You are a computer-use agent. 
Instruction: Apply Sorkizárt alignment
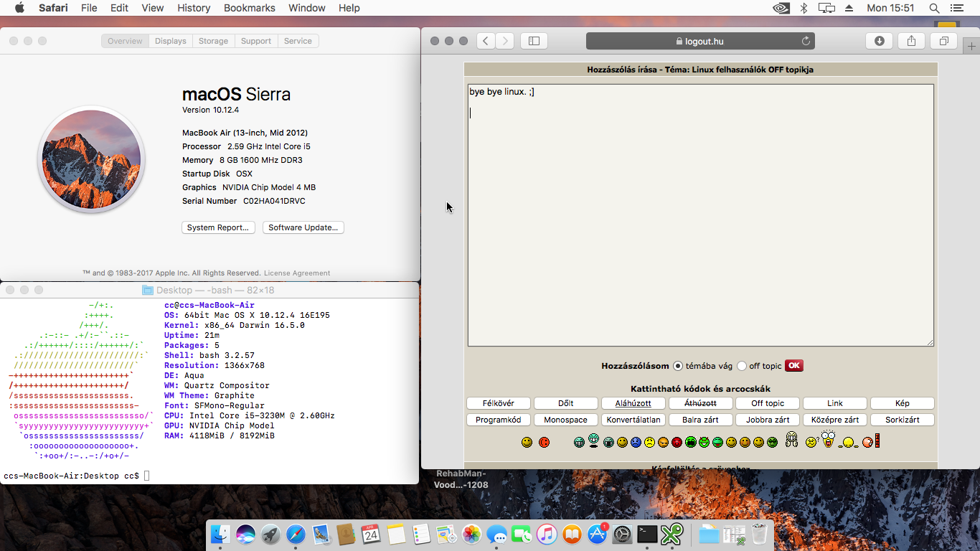(x=903, y=420)
